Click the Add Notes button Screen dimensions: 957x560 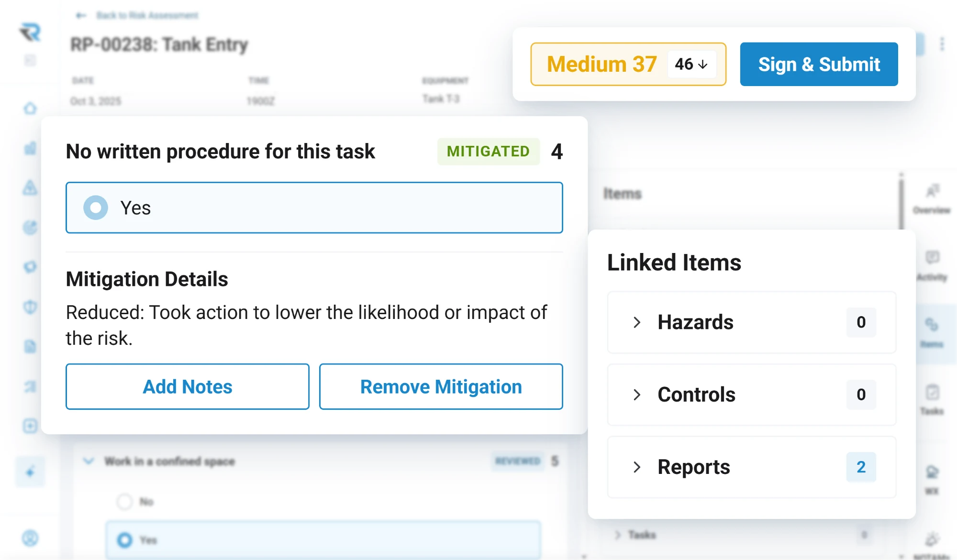click(188, 386)
